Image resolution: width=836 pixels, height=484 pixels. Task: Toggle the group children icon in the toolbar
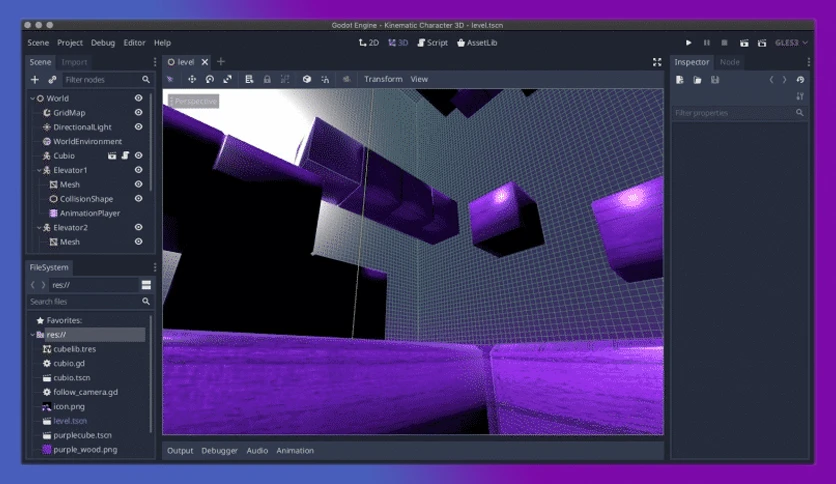tap(285, 79)
